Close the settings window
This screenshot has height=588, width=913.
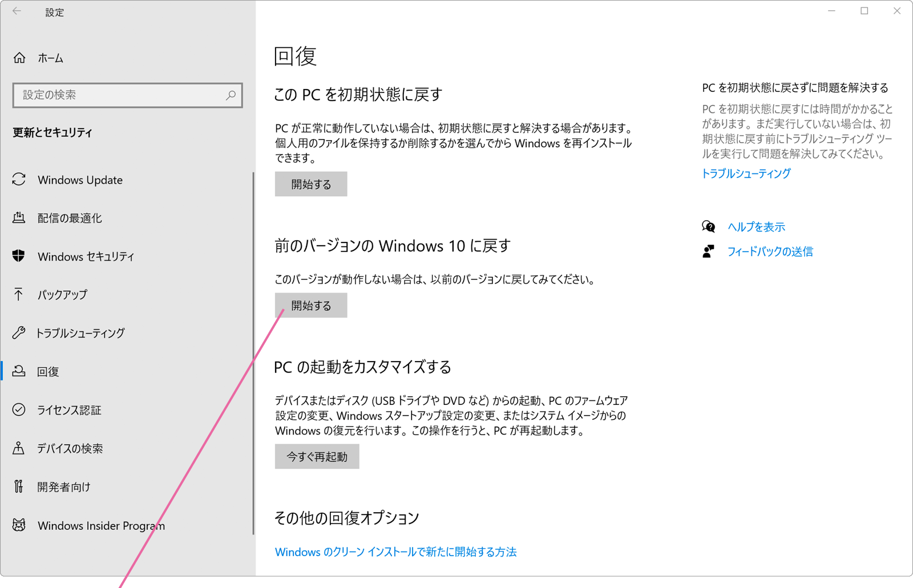click(x=897, y=11)
